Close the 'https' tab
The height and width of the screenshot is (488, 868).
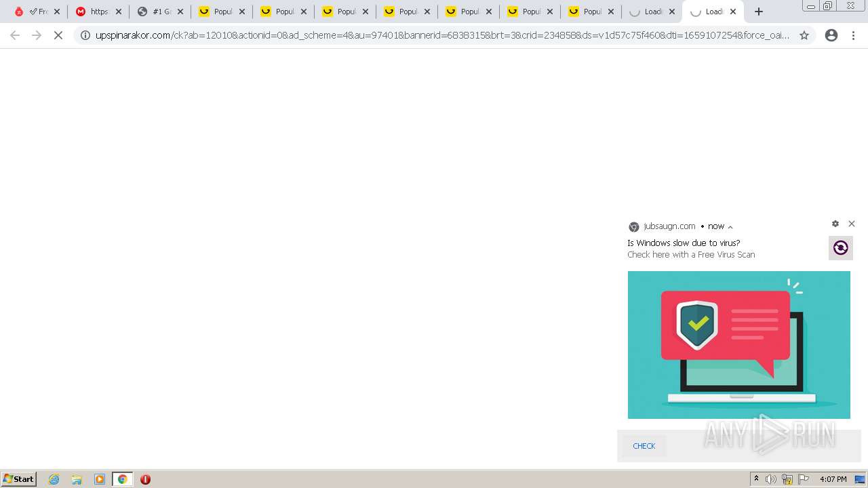click(x=119, y=12)
